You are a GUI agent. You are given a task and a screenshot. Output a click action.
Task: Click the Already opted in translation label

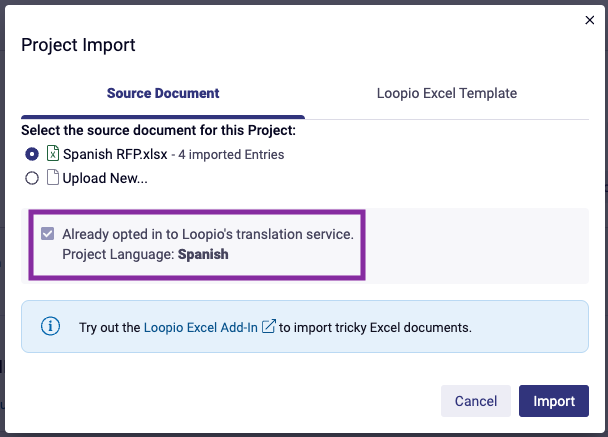pos(208,234)
